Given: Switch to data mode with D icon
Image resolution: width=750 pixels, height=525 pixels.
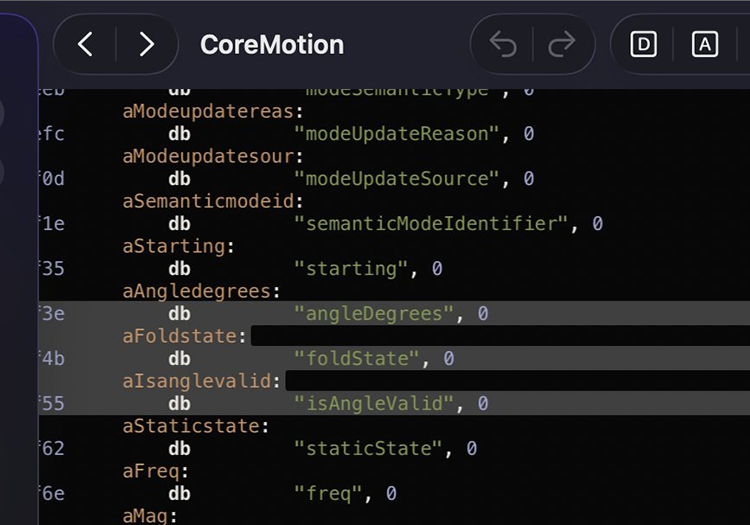Looking at the screenshot, I should (643, 44).
